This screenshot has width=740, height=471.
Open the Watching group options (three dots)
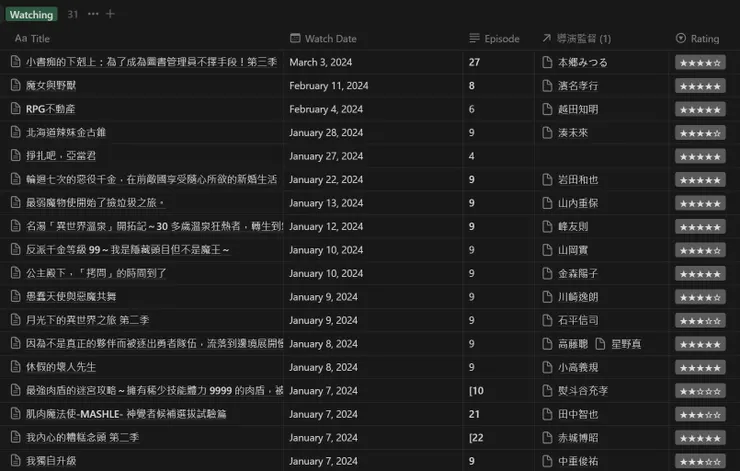click(93, 14)
